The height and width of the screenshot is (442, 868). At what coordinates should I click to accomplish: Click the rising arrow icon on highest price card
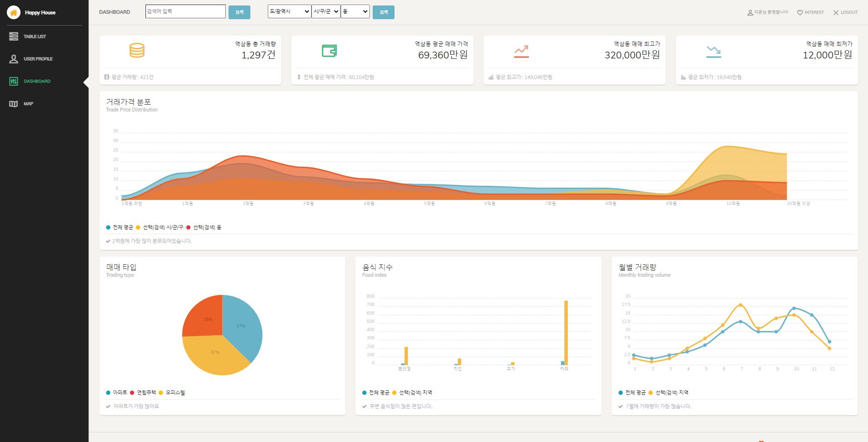[521, 51]
